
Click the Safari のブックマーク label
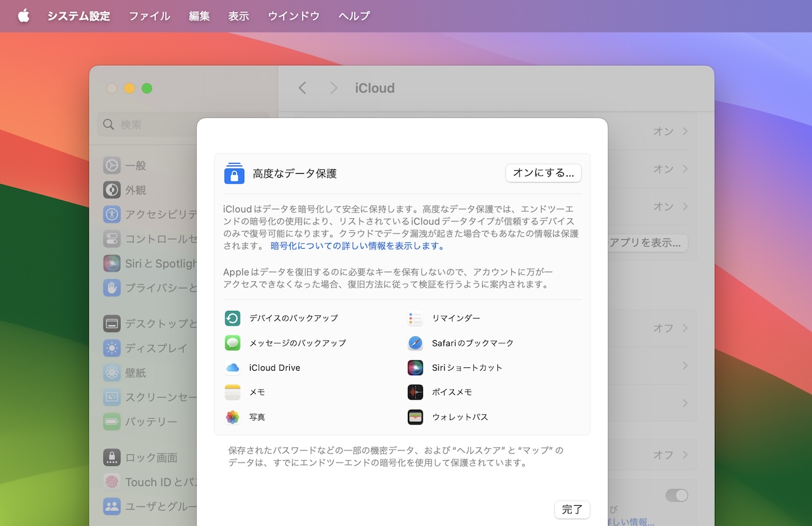(x=473, y=343)
